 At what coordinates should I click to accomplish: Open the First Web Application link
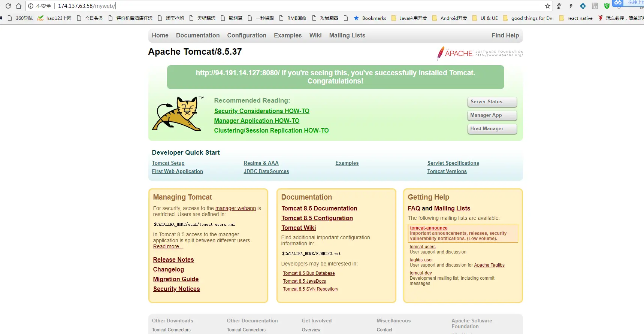[177, 171]
